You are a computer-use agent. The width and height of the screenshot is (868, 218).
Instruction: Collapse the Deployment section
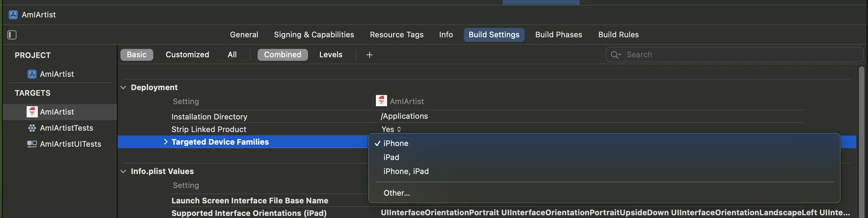click(x=123, y=88)
